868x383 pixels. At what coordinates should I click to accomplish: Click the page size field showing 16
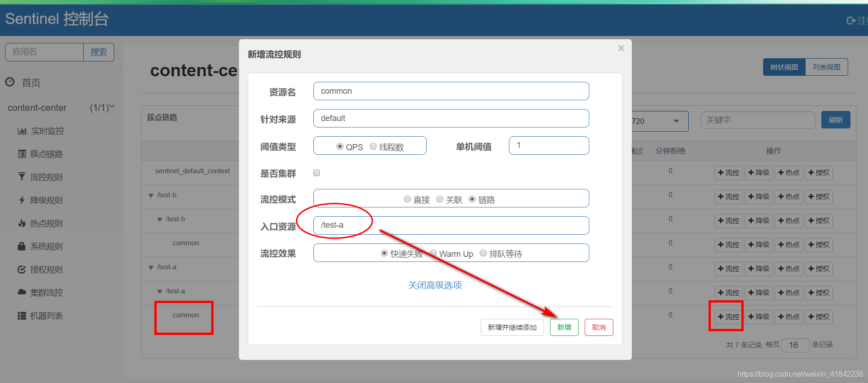[795, 345]
